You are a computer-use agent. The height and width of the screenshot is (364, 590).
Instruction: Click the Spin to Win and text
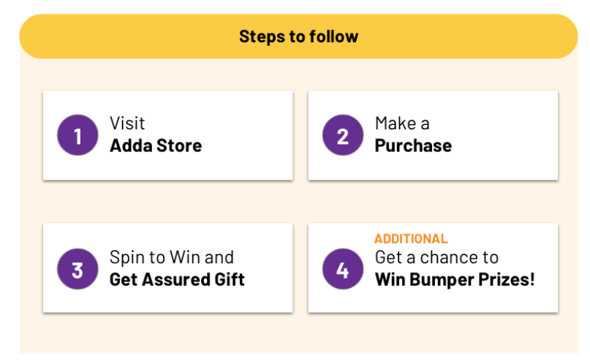172,258
